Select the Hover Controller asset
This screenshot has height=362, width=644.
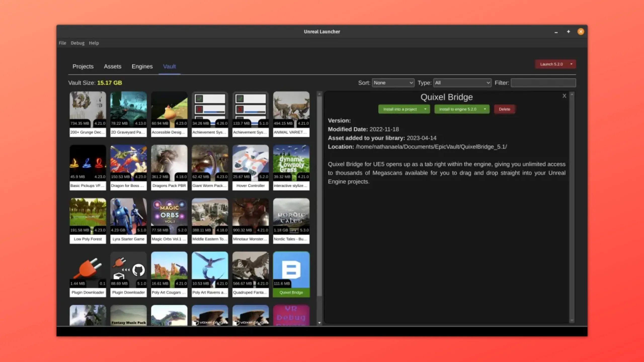251,167
